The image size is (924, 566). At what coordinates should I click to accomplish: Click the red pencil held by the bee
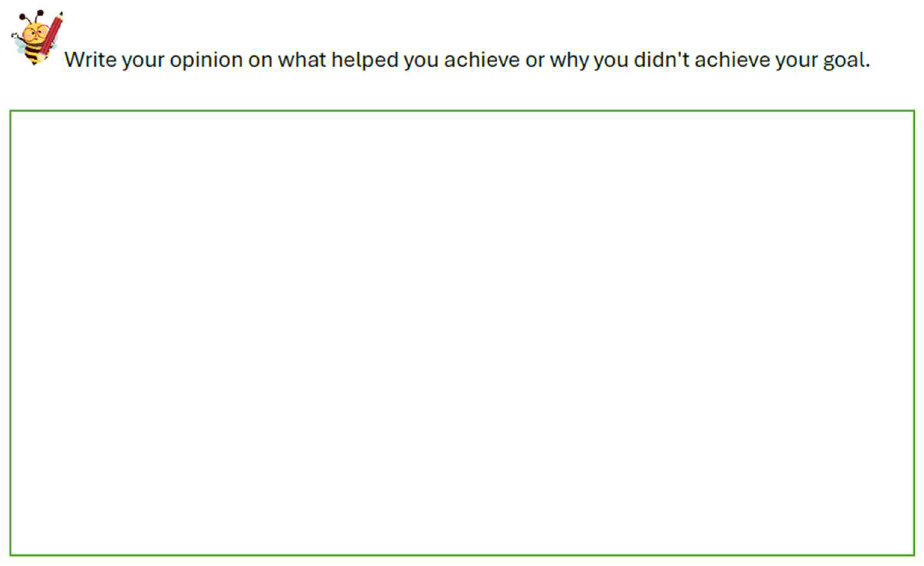click(52, 36)
